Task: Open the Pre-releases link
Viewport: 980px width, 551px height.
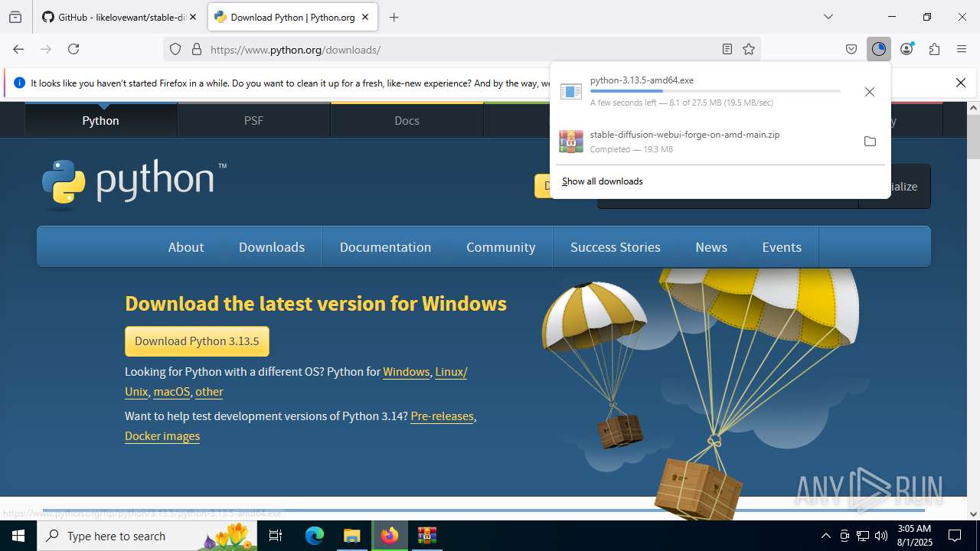Action: (443, 416)
